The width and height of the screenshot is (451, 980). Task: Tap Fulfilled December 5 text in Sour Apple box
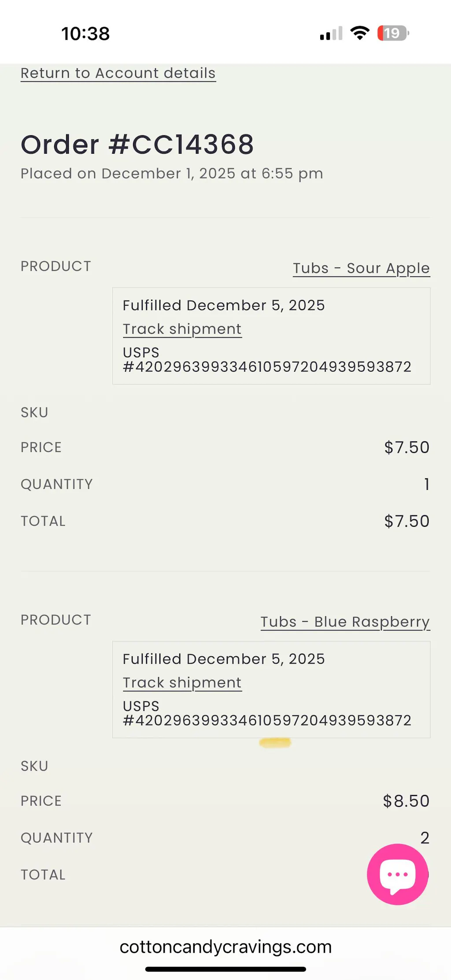point(223,305)
